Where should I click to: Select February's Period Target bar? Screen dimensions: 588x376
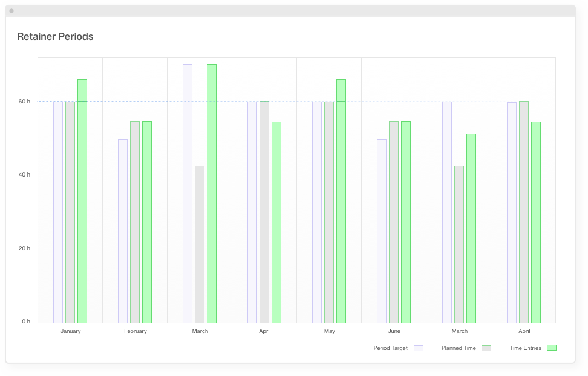click(x=123, y=232)
